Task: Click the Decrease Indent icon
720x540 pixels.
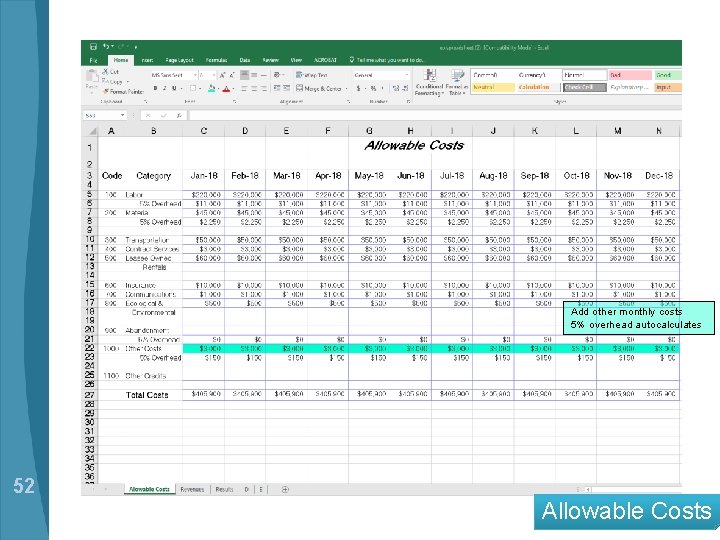Action: pos(277,88)
